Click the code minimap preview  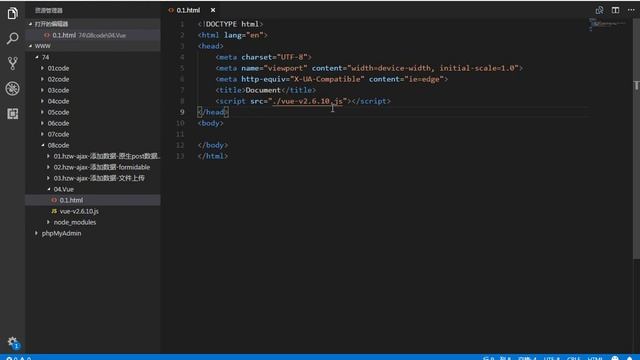click(x=607, y=24)
